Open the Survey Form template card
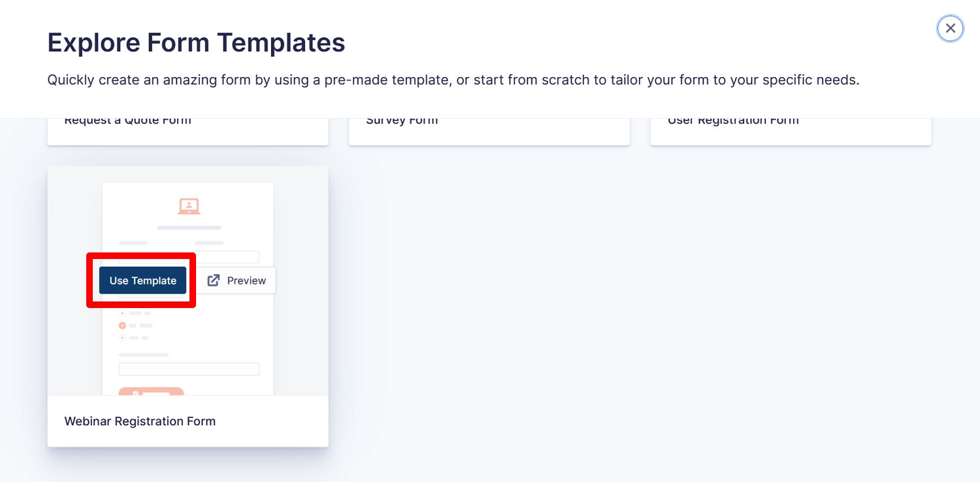 pyautogui.click(x=489, y=131)
